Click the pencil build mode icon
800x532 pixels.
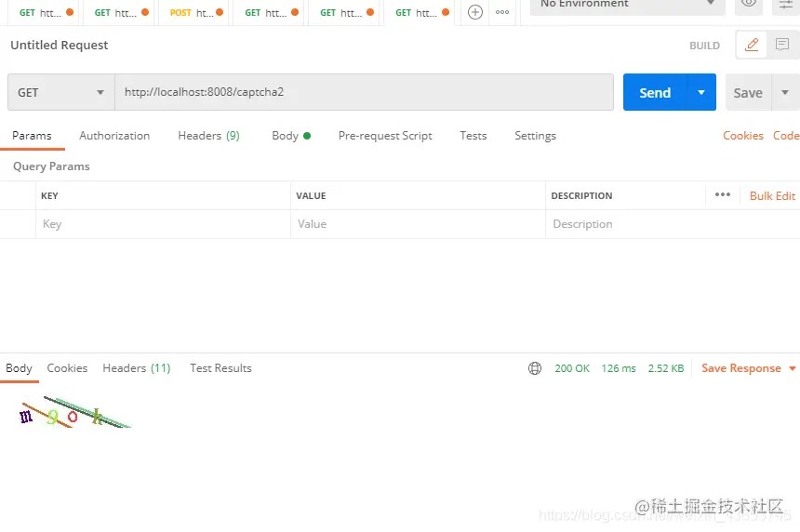pyautogui.click(x=752, y=45)
